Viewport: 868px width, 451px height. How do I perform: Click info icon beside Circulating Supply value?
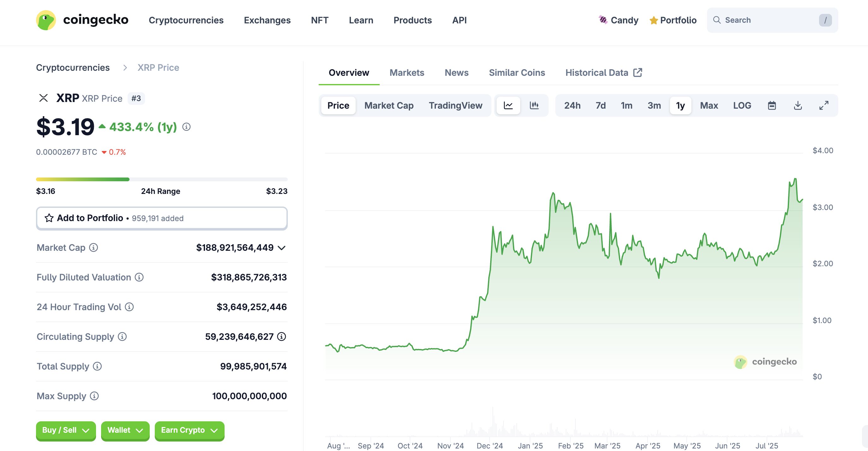point(281,336)
